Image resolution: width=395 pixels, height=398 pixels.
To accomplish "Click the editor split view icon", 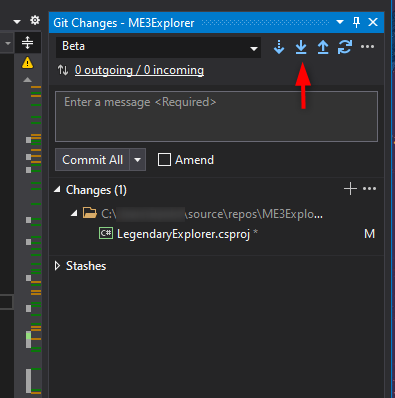I will [27, 43].
